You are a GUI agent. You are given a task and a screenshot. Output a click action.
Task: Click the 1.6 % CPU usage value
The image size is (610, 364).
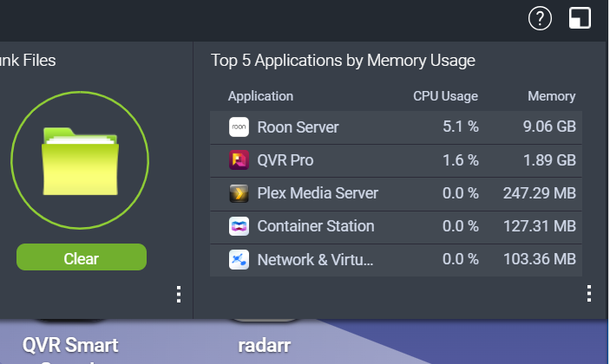tap(461, 160)
